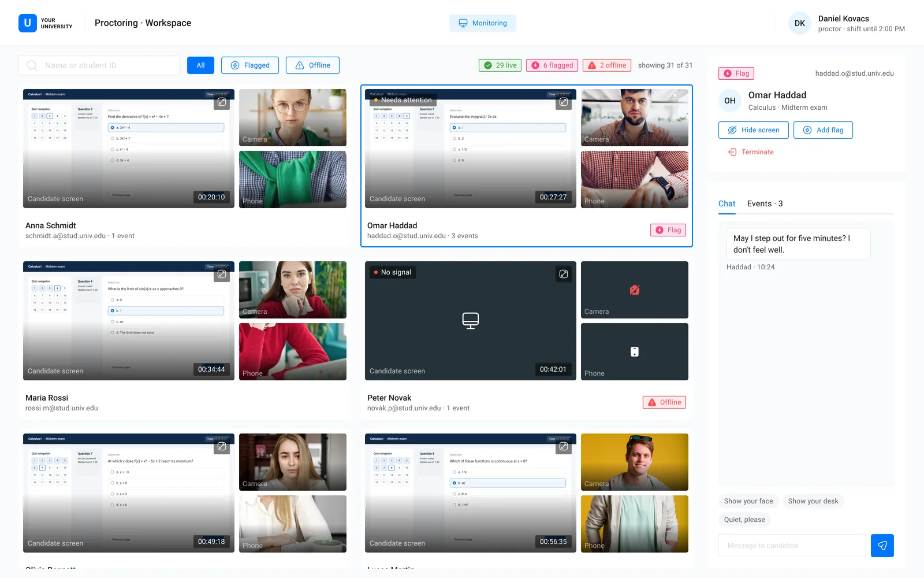Click the Flag badge in the detail panel
Viewport: 924px width, 578px height.
pyautogui.click(x=736, y=73)
